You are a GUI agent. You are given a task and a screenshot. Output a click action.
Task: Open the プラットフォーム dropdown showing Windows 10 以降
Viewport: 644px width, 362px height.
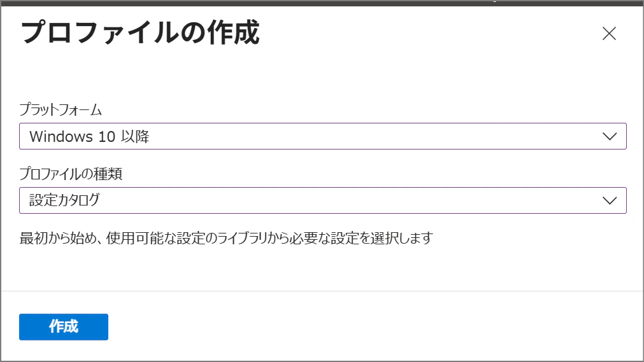[323, 136]
